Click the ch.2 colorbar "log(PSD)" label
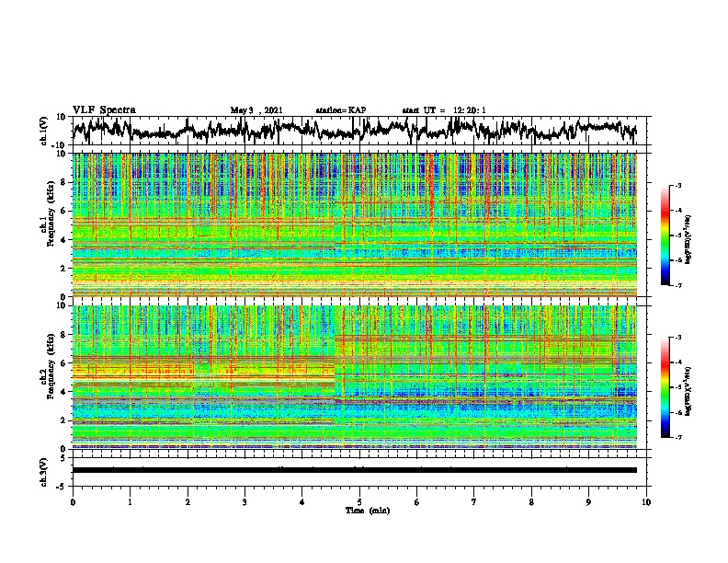728x563 pixels. [x=688, y=391]
